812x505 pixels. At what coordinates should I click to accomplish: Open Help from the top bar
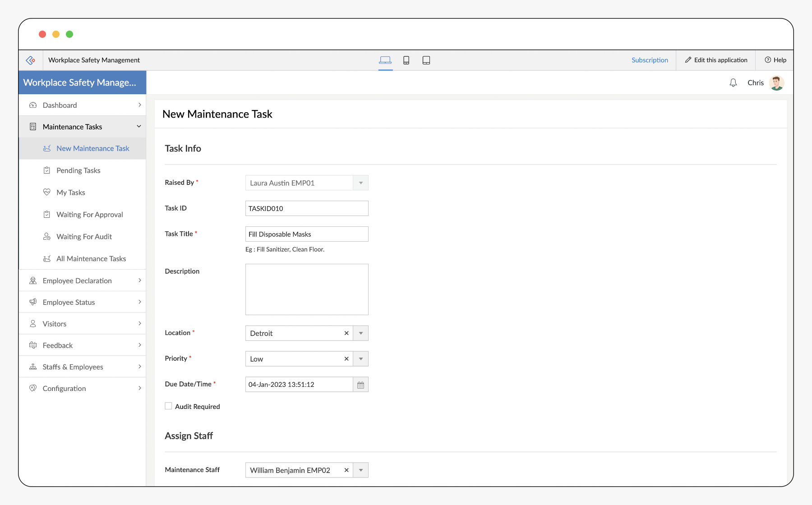tap(775, 60)
